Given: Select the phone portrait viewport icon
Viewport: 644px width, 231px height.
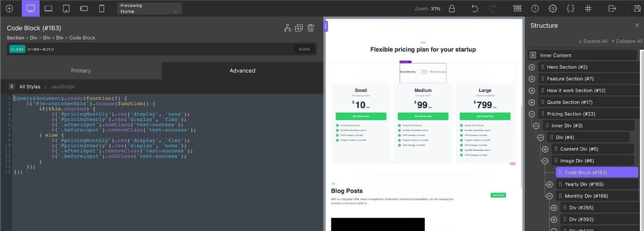Looking at the screenshot, I should (102, 8).
